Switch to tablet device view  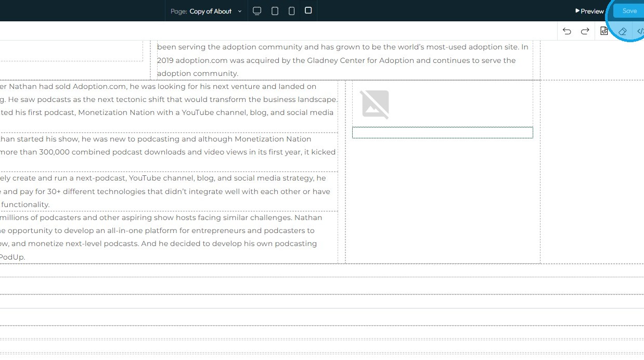tap(275, 11)
